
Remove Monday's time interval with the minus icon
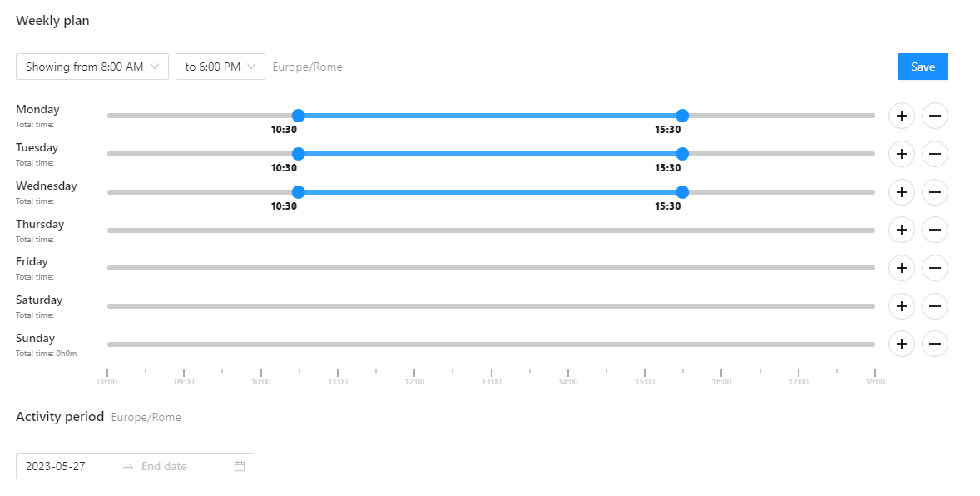coord(935,116)
